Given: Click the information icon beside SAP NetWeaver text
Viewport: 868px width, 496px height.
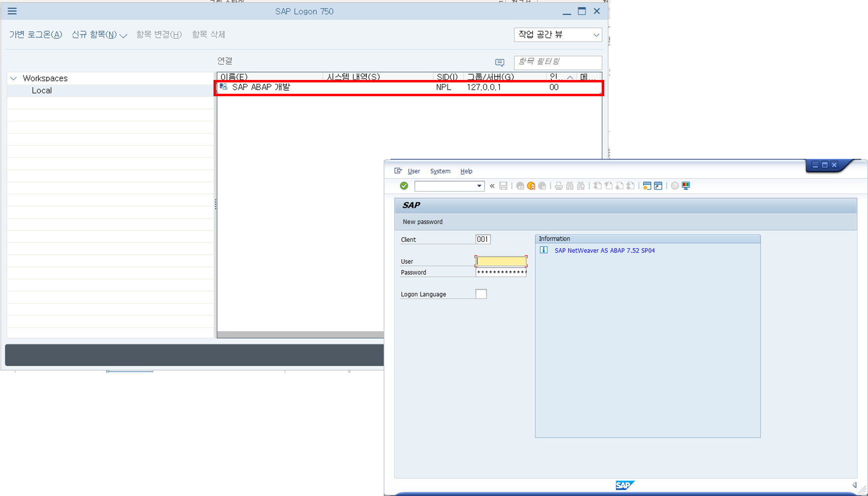Looking at the screenshot, I should click(543, 250).
